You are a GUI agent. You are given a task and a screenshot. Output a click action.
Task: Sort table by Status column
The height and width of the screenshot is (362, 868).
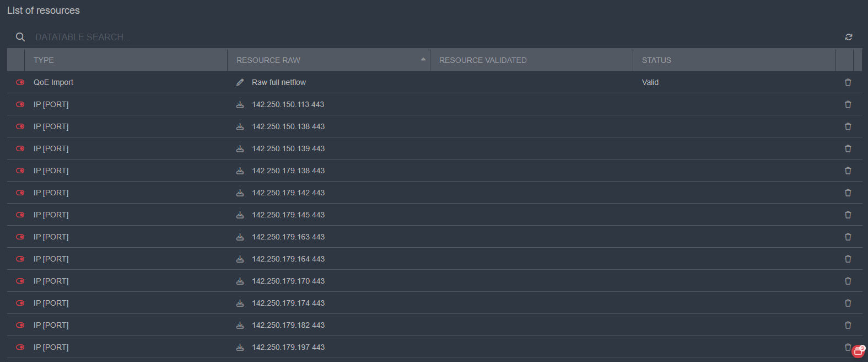(x=656, y=60)
